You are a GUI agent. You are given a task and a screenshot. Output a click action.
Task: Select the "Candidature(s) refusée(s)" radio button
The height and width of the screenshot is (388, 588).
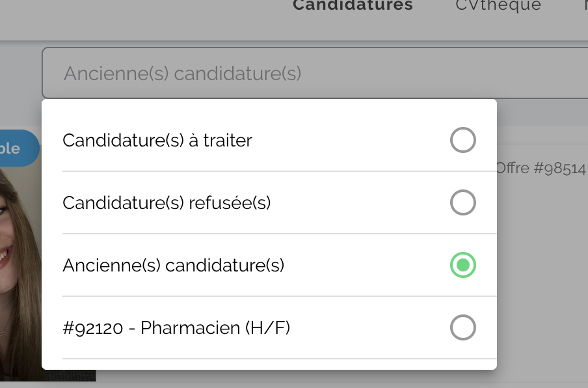(462, 202)
